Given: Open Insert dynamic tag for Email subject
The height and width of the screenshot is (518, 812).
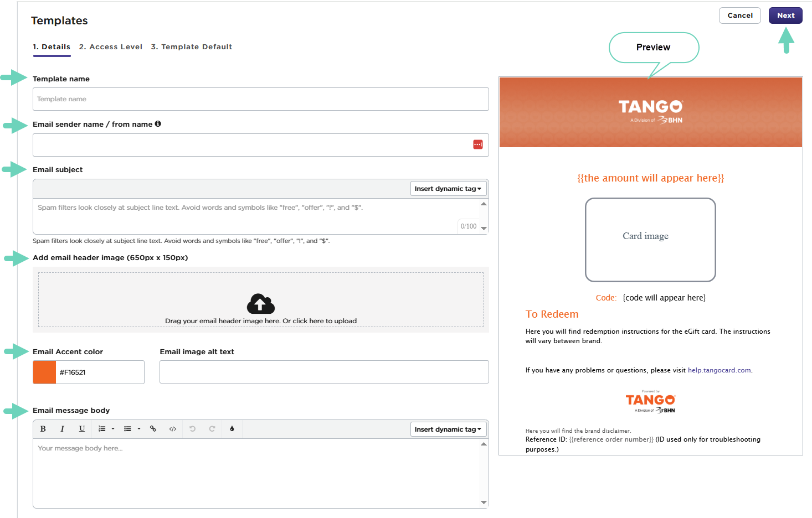Looking at the screenshot, I should pos(448,189).
